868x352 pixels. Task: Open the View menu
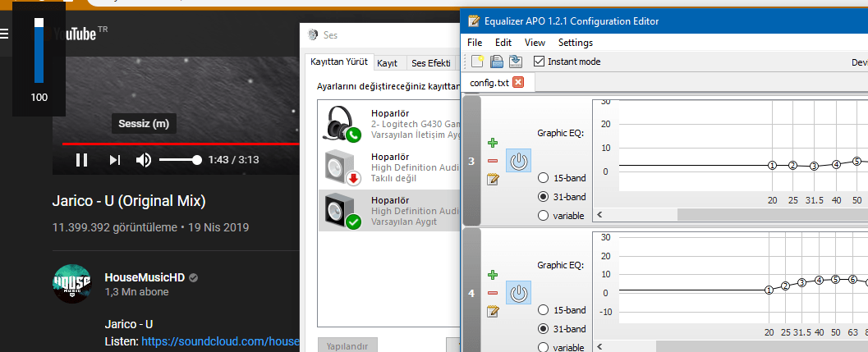click(x=535, y=43)
